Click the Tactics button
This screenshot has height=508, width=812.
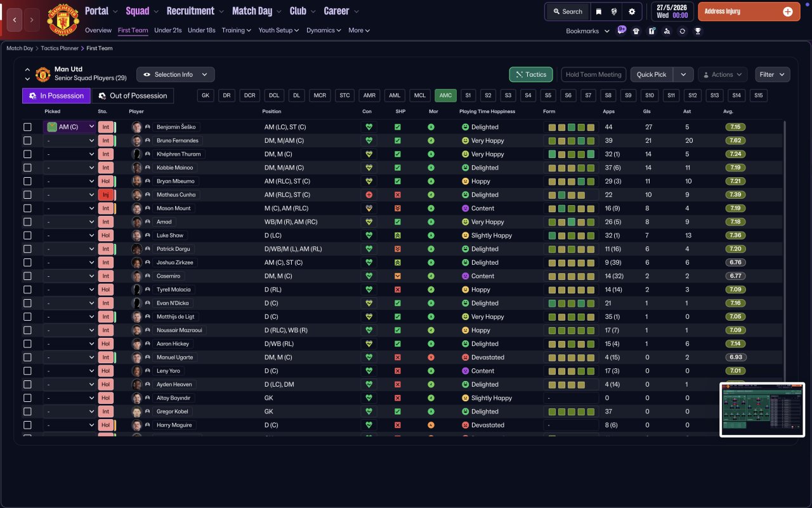coord(531,74)
